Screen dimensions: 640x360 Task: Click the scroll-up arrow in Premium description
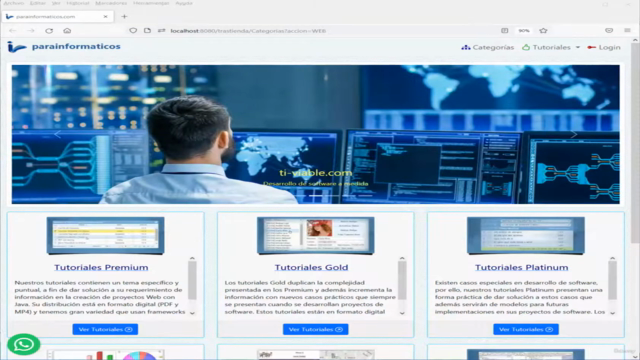(192, 258)
